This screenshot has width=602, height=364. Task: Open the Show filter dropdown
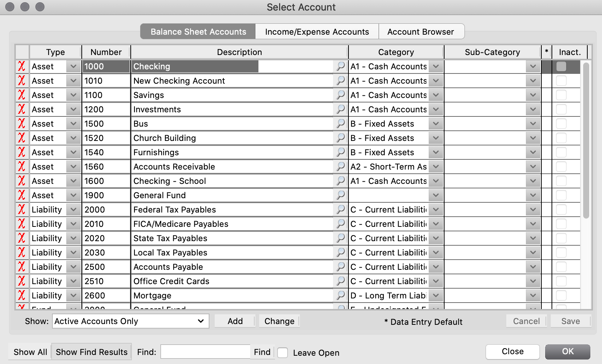[x=130, y=321]
